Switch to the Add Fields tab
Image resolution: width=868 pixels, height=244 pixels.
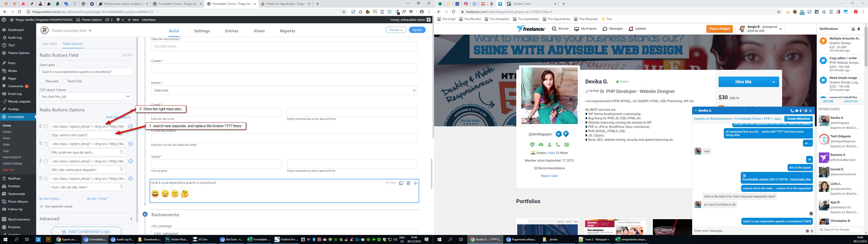[50, 44]
